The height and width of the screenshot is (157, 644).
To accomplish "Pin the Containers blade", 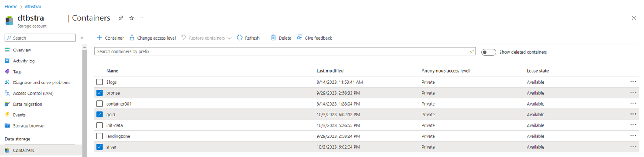I will [x=121, y=18].
